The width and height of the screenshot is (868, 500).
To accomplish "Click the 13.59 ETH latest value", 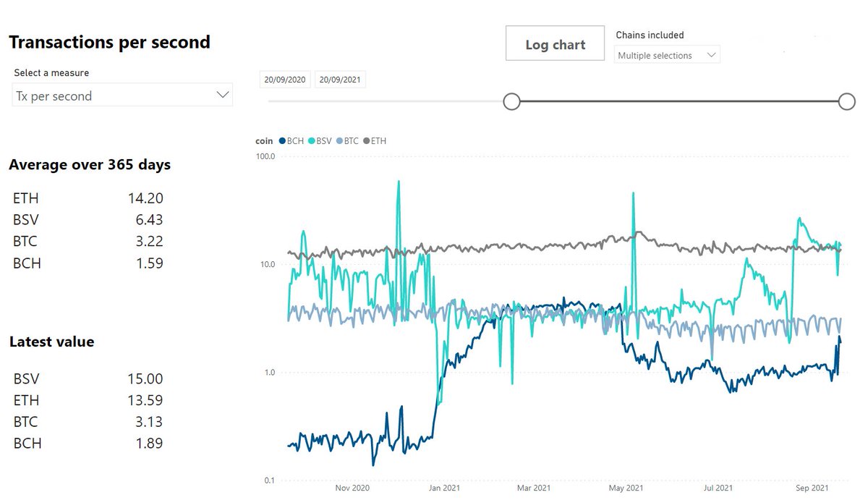I will pyautogui.click(x=145, y=400).
